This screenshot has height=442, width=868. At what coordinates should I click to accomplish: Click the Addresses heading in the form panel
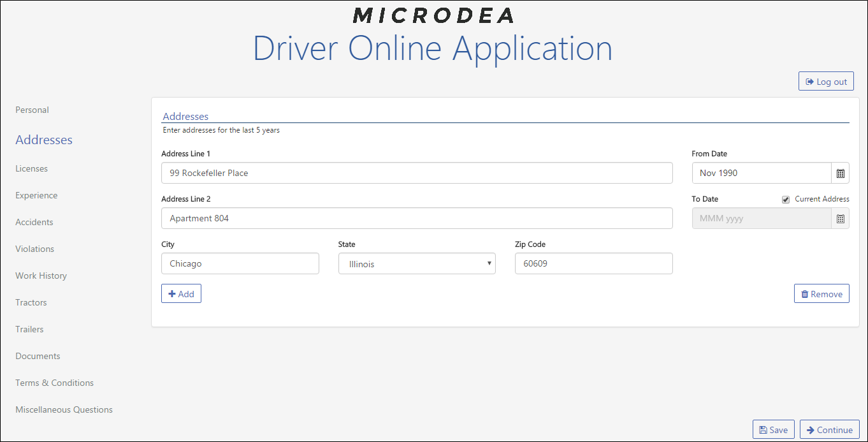(185, 116)
